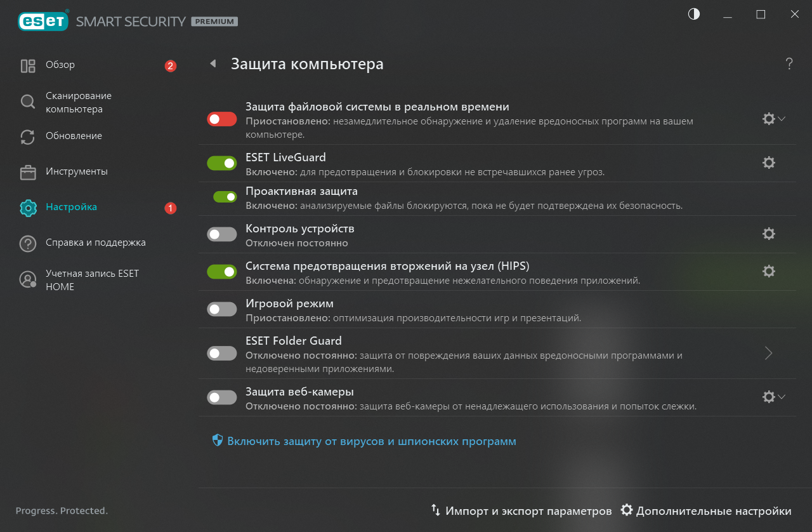812x532 pixels.
Task: Click the contrast theme icon in title bar
Action: coord(694,15)
